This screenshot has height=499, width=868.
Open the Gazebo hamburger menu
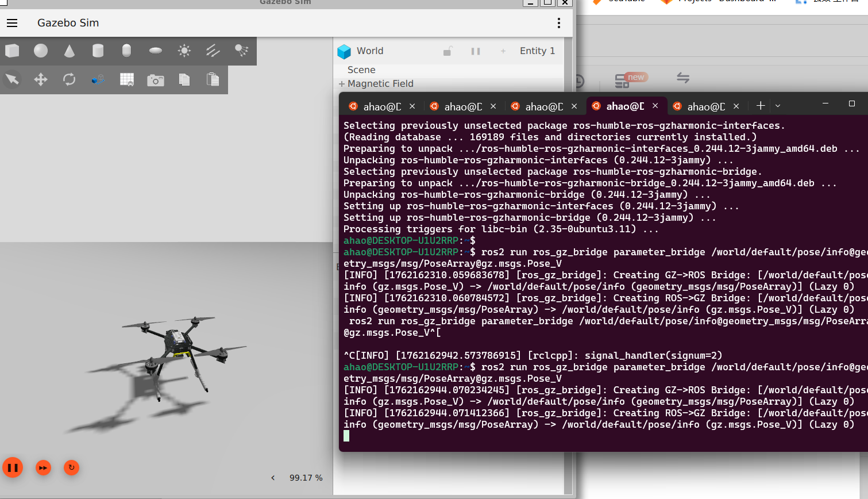(x=12, y=23)
